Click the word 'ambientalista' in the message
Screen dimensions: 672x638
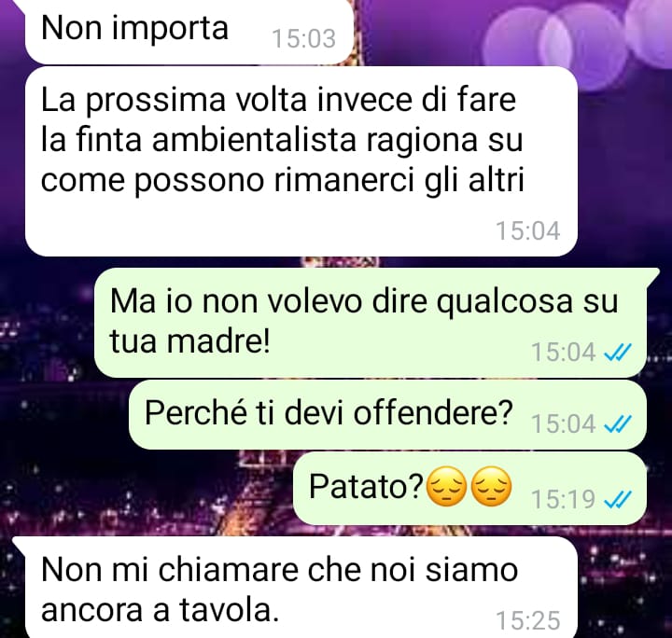pos(255,141)
